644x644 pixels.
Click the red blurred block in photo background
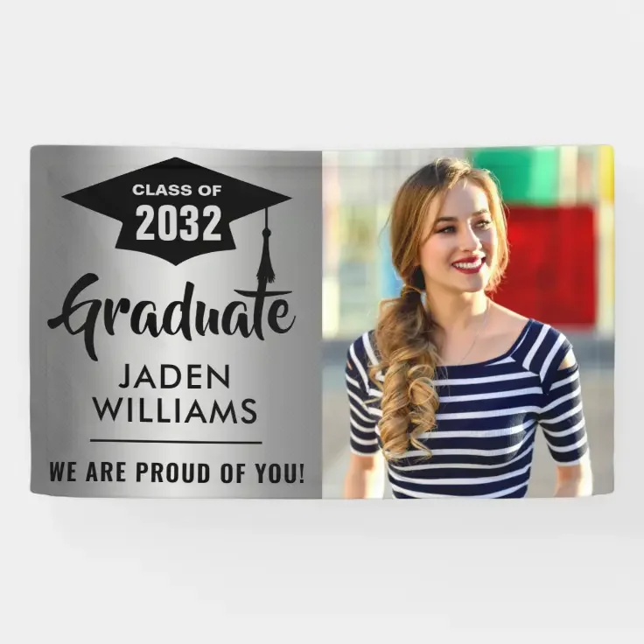click(550, 262)
